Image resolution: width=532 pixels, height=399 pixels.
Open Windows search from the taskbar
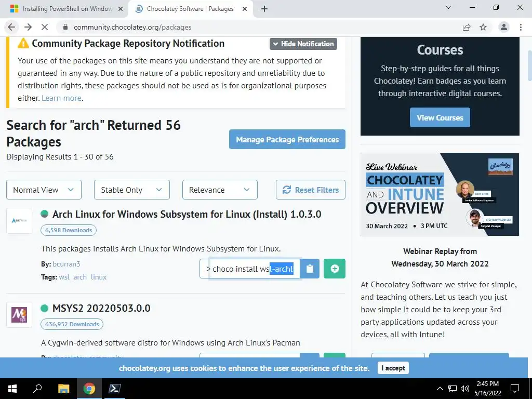tap(37, 389)
